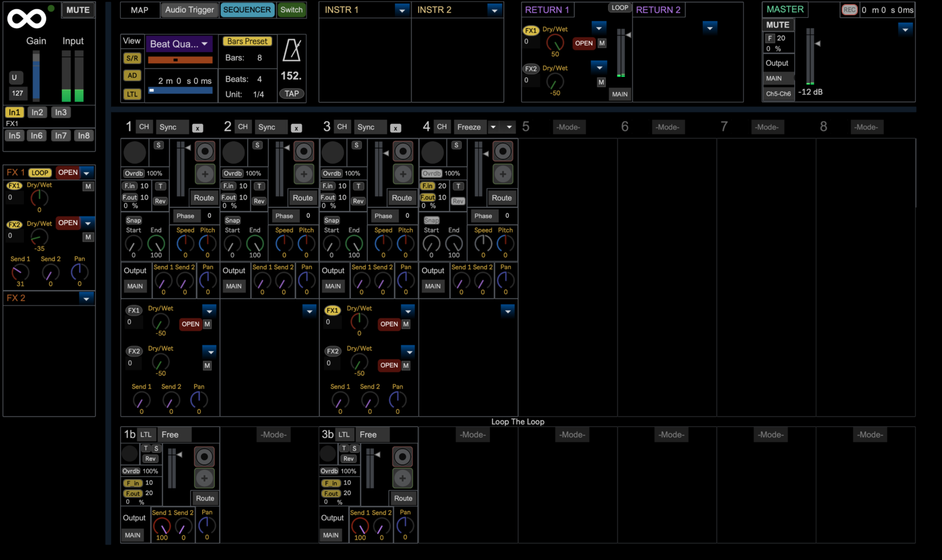Image resolution: width=942 pixels, height=560 pixels.
Task: Click the overdub plus icon on channel 2
Action: pos(304,174)
